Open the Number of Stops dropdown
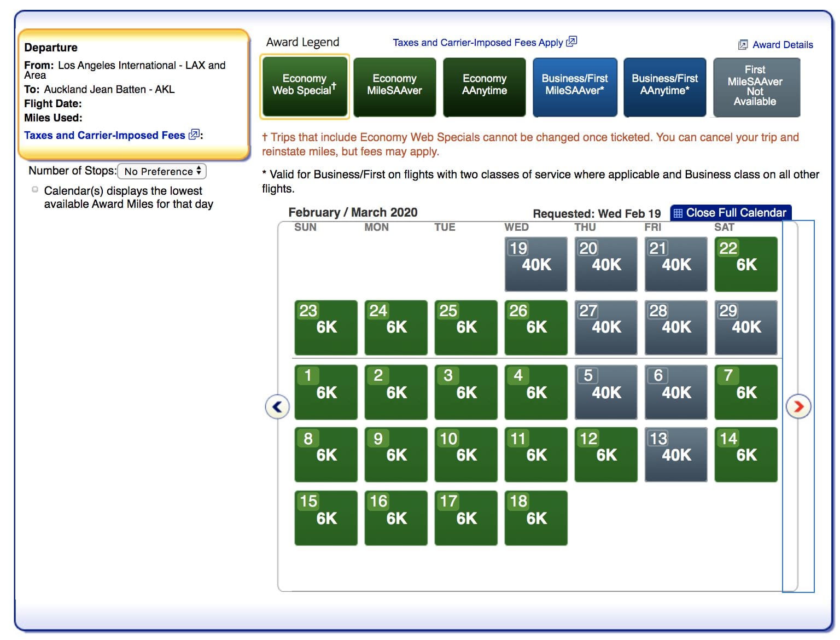 click(x=161, y=171)
